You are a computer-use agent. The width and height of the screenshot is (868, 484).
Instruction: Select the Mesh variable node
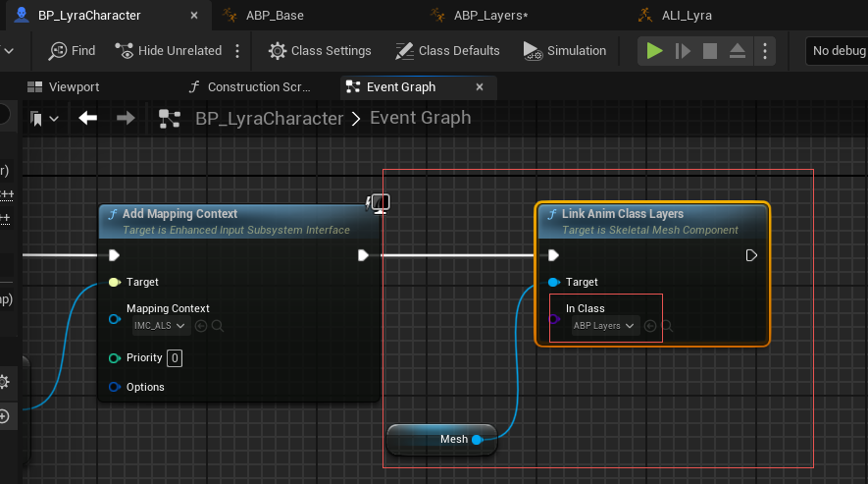[441, 439]
